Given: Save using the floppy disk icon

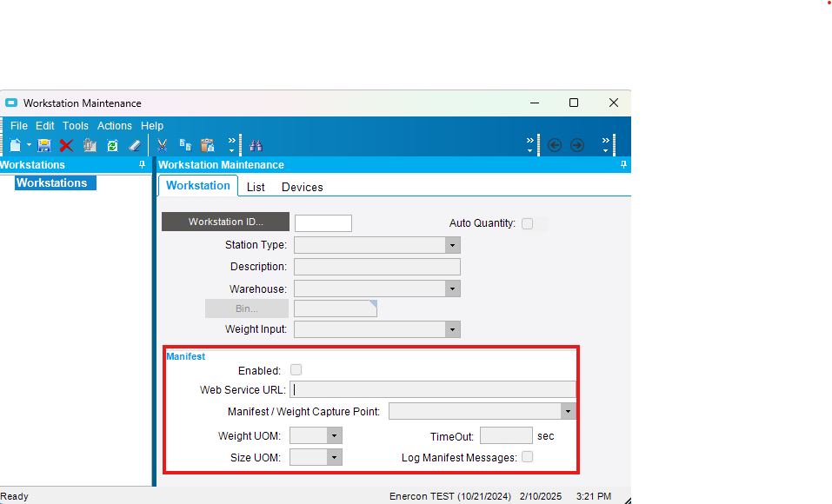Looking at the screenshot, I should pos(44,145).
